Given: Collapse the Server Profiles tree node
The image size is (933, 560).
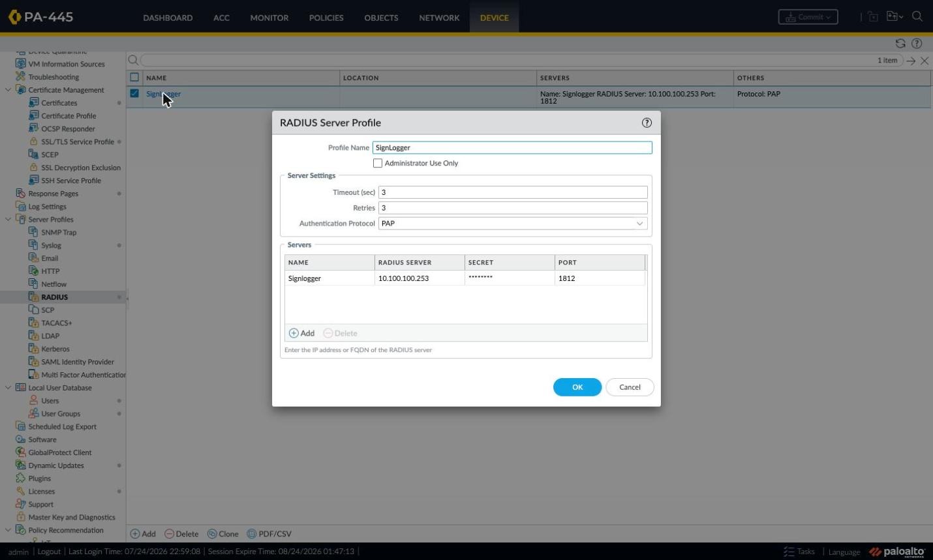Looking at the screenshot, I should (8, 219).
